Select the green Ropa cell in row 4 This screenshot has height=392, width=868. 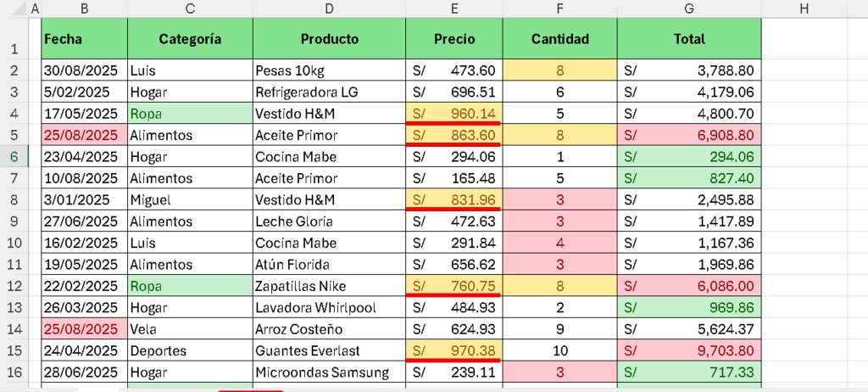click(x=190, y=114)
